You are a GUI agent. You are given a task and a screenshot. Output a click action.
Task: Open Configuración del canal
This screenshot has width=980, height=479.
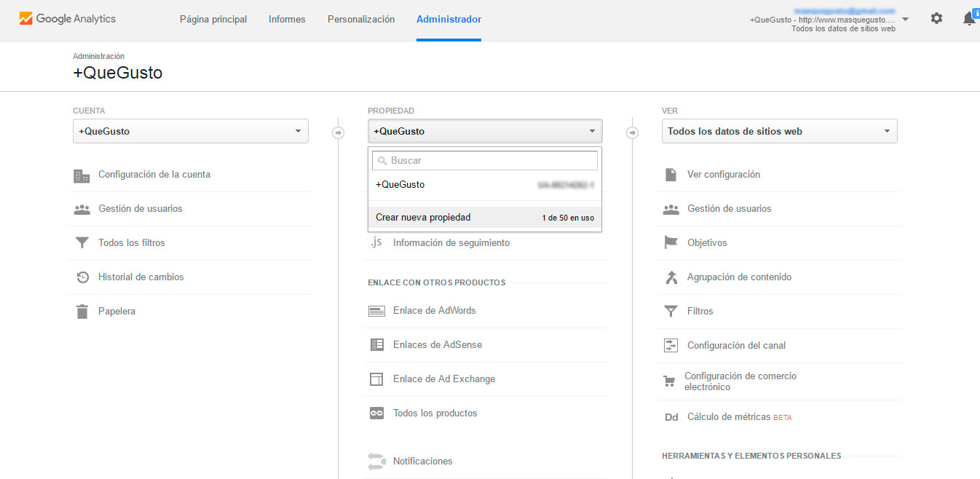(737, 346)
